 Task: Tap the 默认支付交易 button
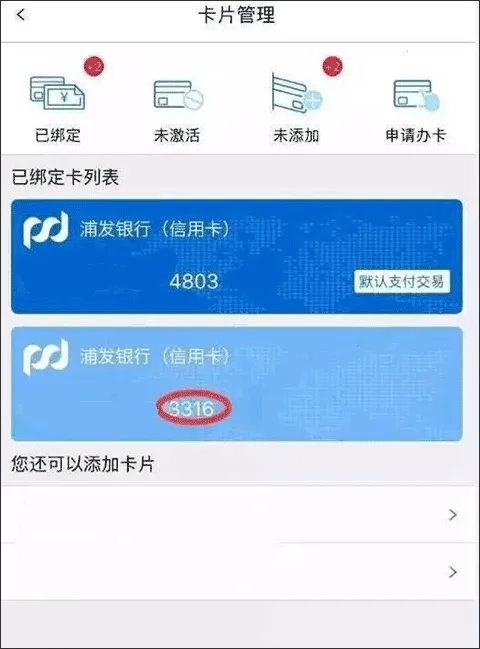click(x=401, y=282)
